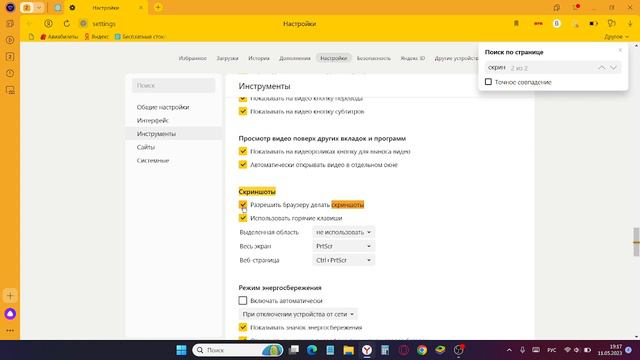Viewport: 640px width, 360px height.
Task: Open the history clock icon in left sidebar
Action: coord(10,73)
